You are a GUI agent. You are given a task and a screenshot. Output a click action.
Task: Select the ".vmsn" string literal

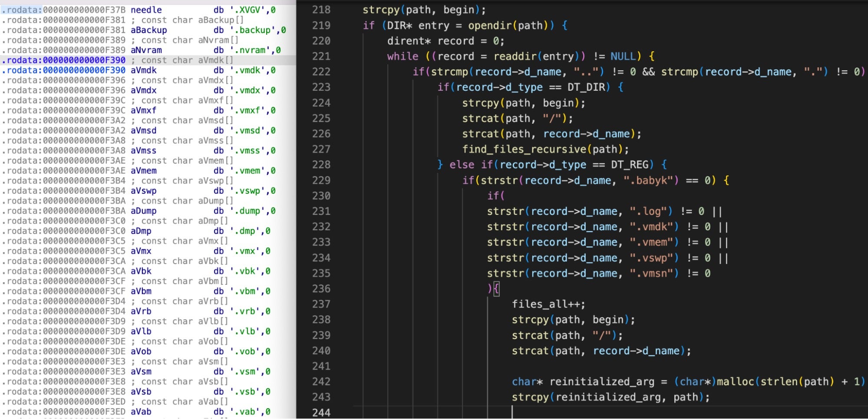[x=654, y=273]
